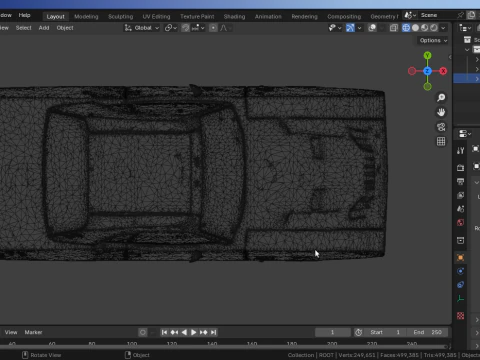Select wireframe viewport shading
480x360 pixels.
click(x=406, y=28)
